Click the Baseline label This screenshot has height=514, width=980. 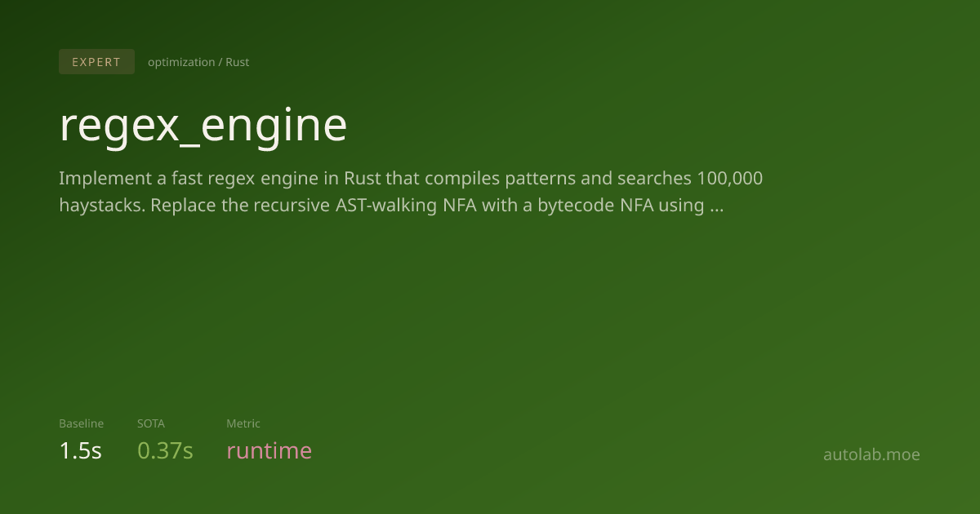(x=81, y=423)
